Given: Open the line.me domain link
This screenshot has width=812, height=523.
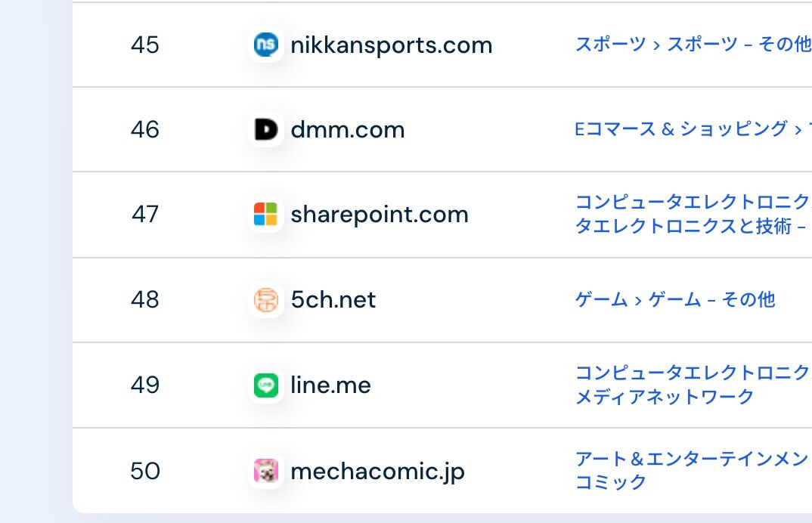Looking at the screenshot, I should click(x=330, y=385).
